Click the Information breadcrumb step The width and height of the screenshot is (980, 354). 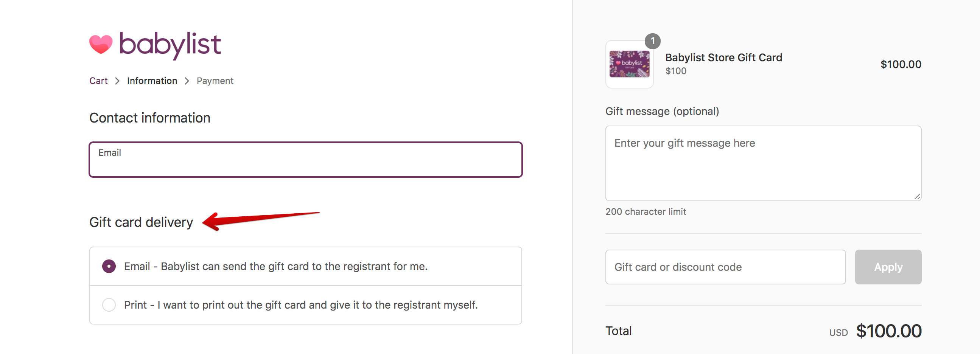(x=152, y=81)
